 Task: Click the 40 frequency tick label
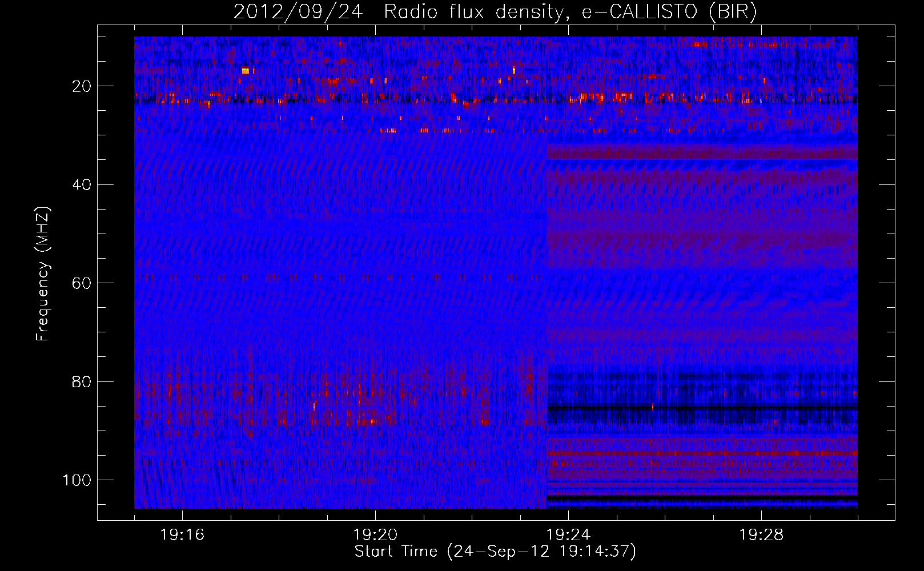tap(82, 185)
